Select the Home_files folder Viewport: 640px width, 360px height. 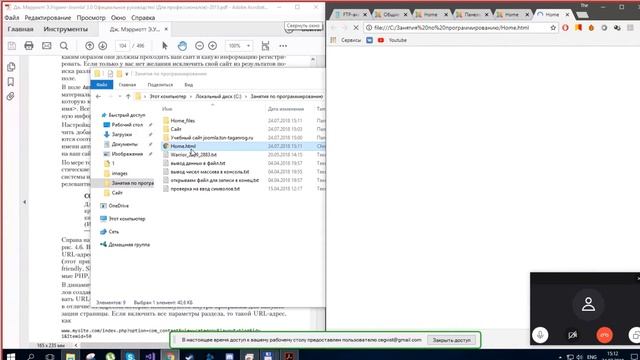tap(182, 120)
